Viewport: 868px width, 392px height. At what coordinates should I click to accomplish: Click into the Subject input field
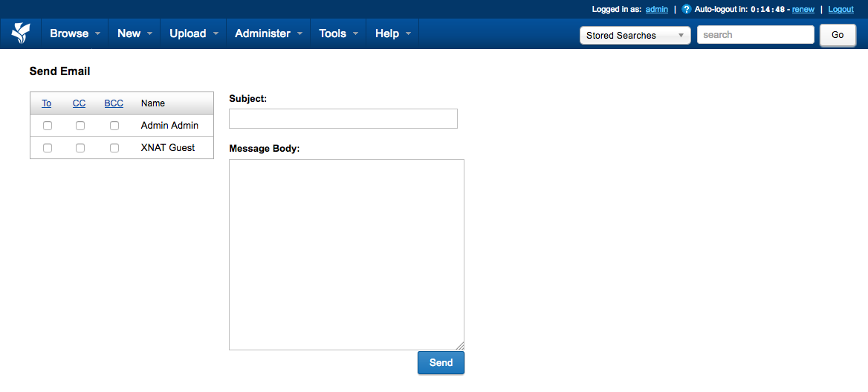point(343,119)
